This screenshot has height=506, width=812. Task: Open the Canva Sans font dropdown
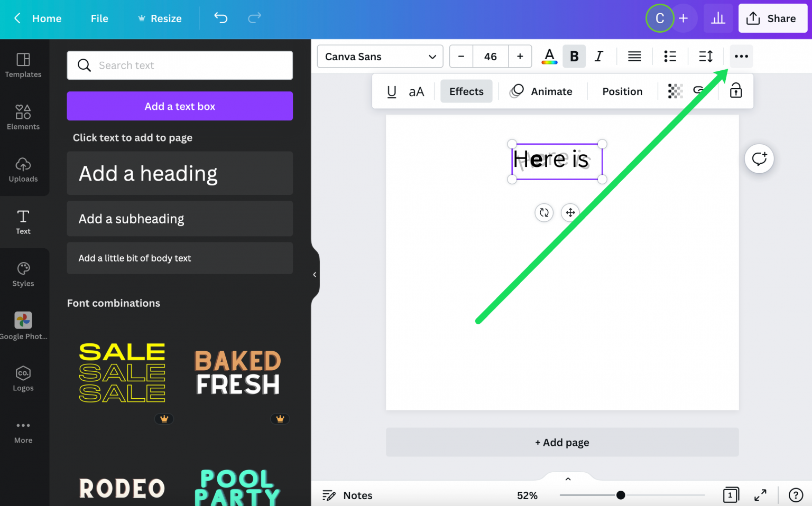(x=380, y=56)
